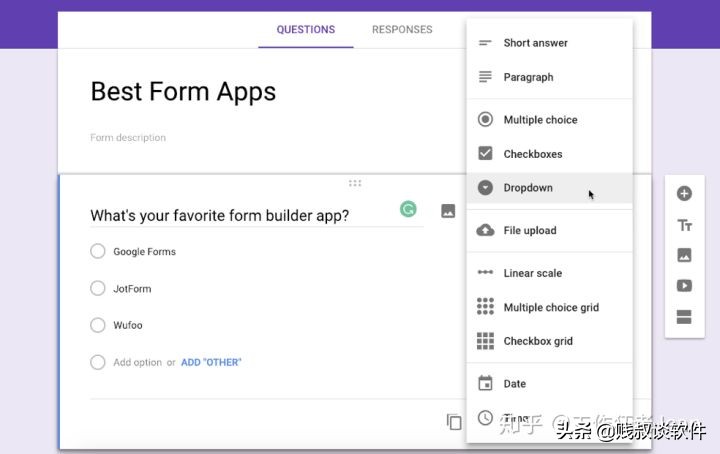
Task: Choose Short answer question type
Action: tap(549, 43)
